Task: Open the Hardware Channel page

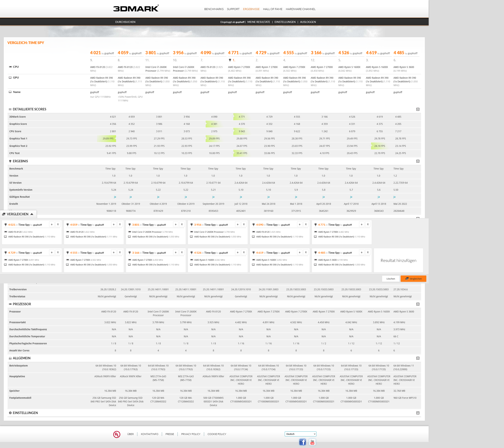Action: [301, 9]
